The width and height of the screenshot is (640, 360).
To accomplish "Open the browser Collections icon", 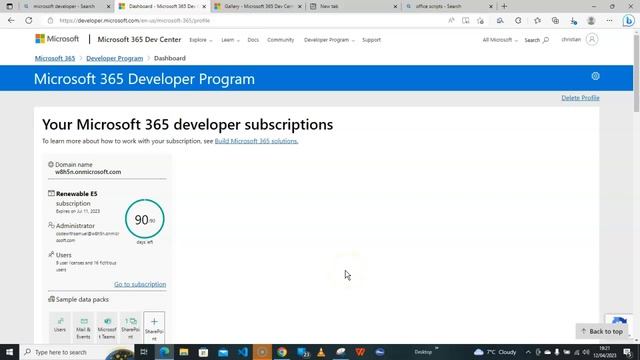I will pyautogui.click(x=555, y=20).
